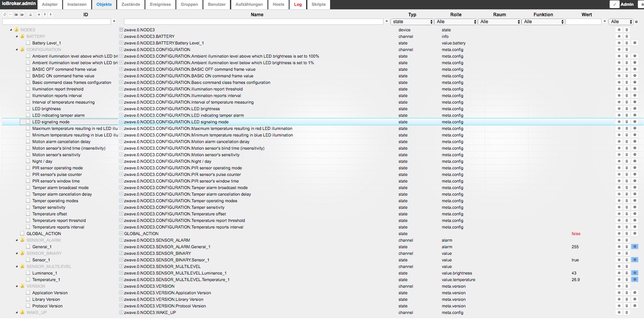
Task: Open gear settings for Protocol Version row
Action: pos(619,306)
